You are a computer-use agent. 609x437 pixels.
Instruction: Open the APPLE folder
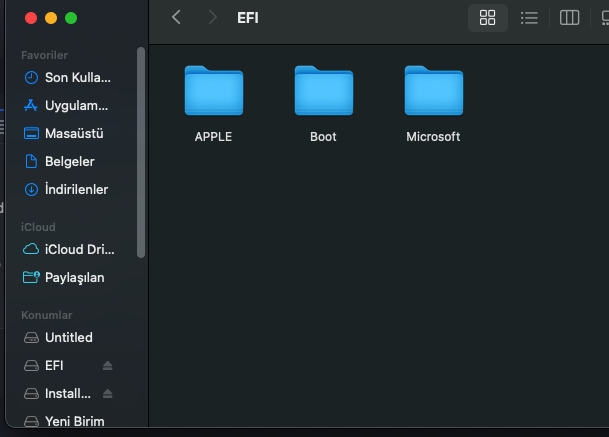click(213, 92)
